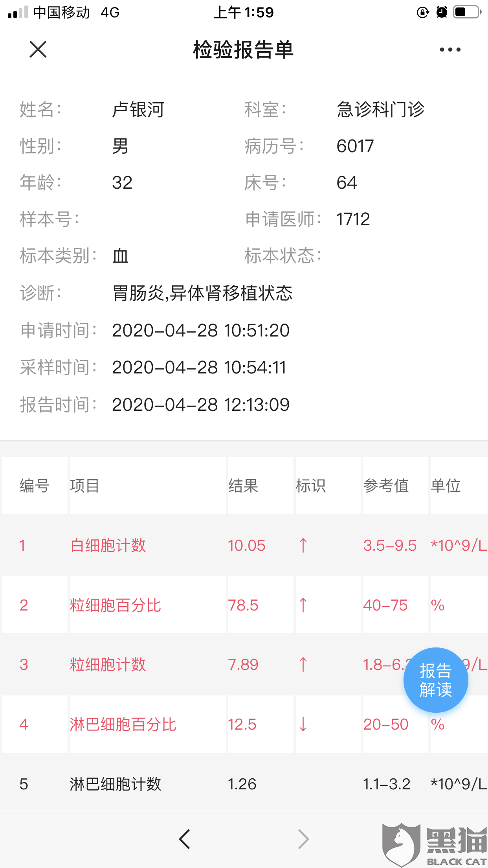Image resolution: width=488 pixels, height=868 pixels.
Task: Select reference range 20-50
Action: [386, 725]
